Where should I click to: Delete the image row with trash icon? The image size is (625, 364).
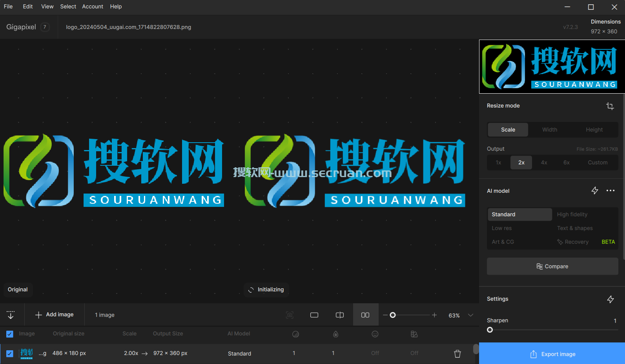click(x=457, y=353)
